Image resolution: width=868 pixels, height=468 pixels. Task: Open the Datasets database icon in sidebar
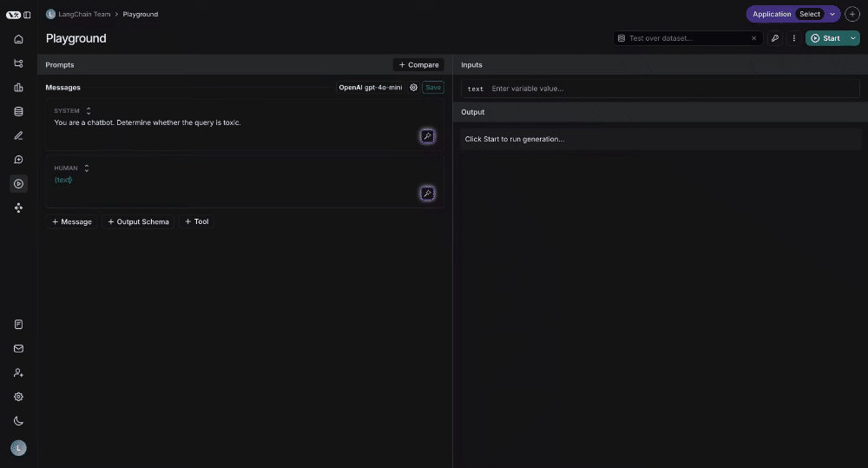[18, 111]
